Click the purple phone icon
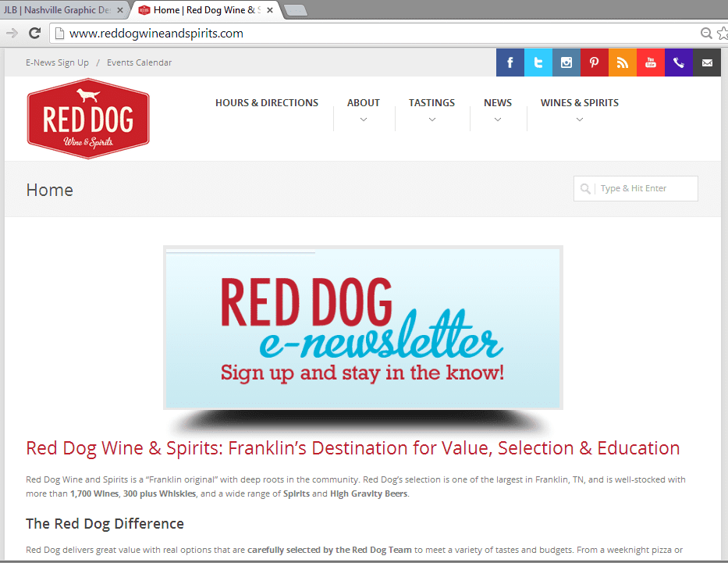The height and width of the screenshot is (563, 728). 679,62
